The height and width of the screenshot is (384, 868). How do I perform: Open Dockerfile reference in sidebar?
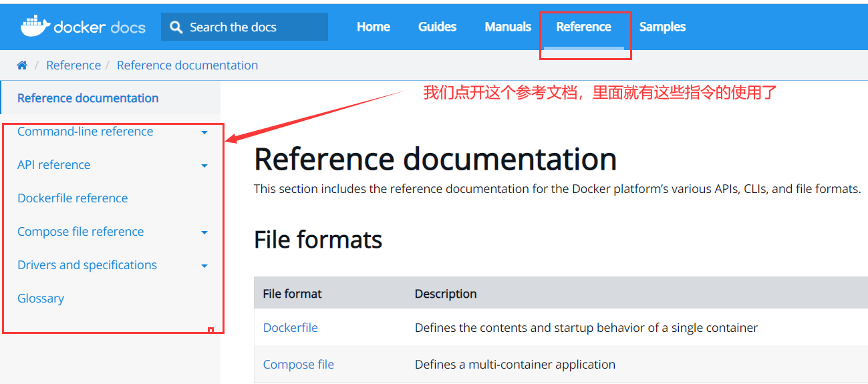[x=72, y=198]
